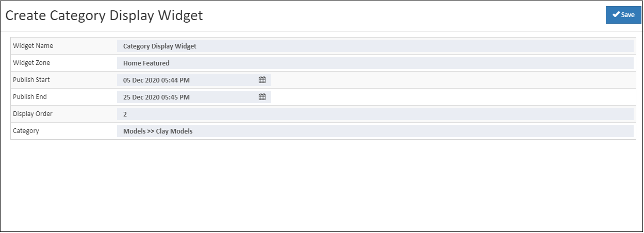The width and height of the screenshot is (644, 233).
Task: Click the Publish Start date text box
Action: pos(194,80)
